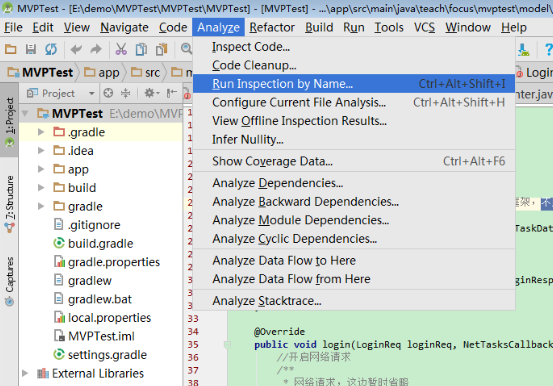The height and width of the screenshot is (386, 553).
Task: Click the Undo arrow icon
Action: [76, 49]
